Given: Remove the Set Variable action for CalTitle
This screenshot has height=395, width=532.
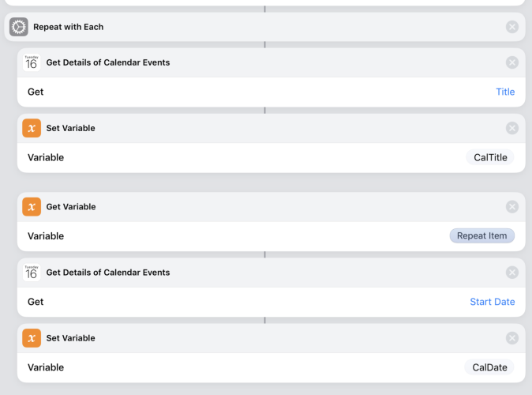Looking at the screenshot, I should [512, 128].
